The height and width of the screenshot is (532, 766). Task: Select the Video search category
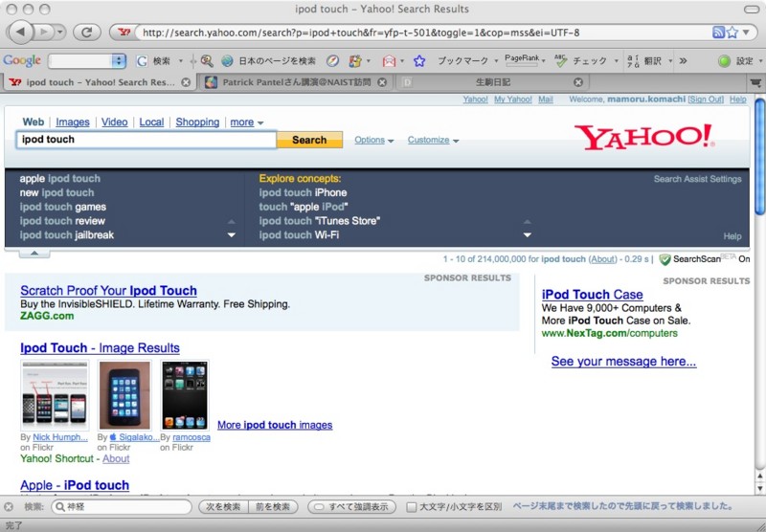[x=114, y=122]
